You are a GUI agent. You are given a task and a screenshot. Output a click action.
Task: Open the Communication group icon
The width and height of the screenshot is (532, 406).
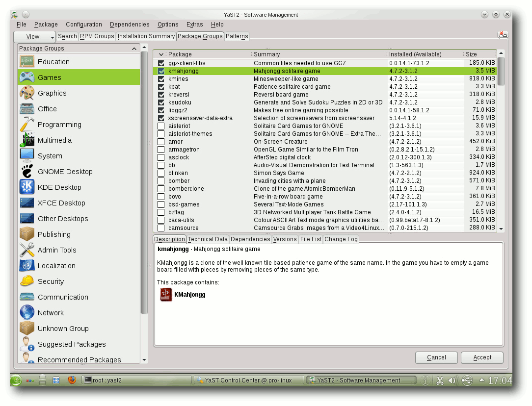[27, 297]
